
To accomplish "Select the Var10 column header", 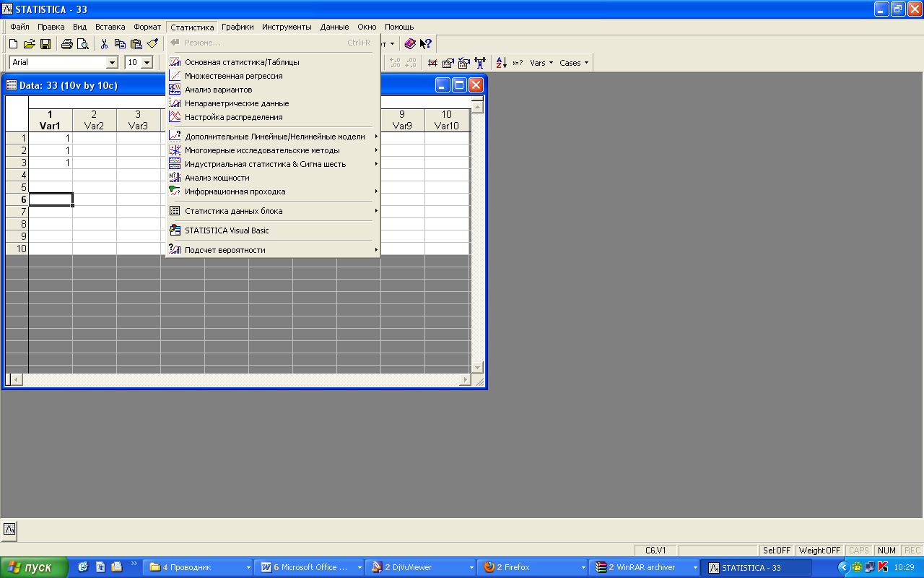I will pyautogui.click(x=447, y=120).
